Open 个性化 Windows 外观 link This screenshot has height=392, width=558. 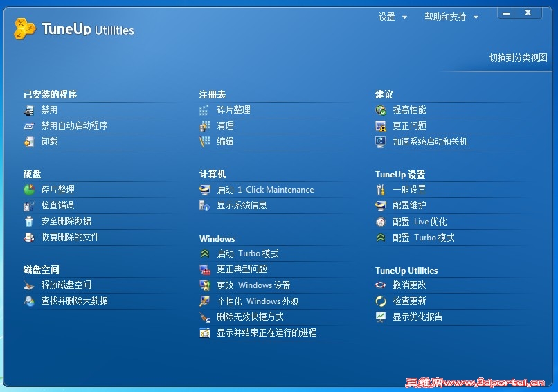(x=258, y=301)
